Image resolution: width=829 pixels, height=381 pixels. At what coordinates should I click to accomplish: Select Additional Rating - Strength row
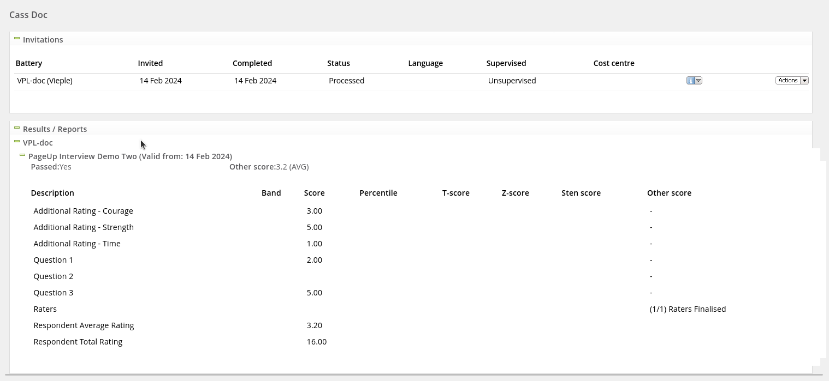tap(83, 227)
